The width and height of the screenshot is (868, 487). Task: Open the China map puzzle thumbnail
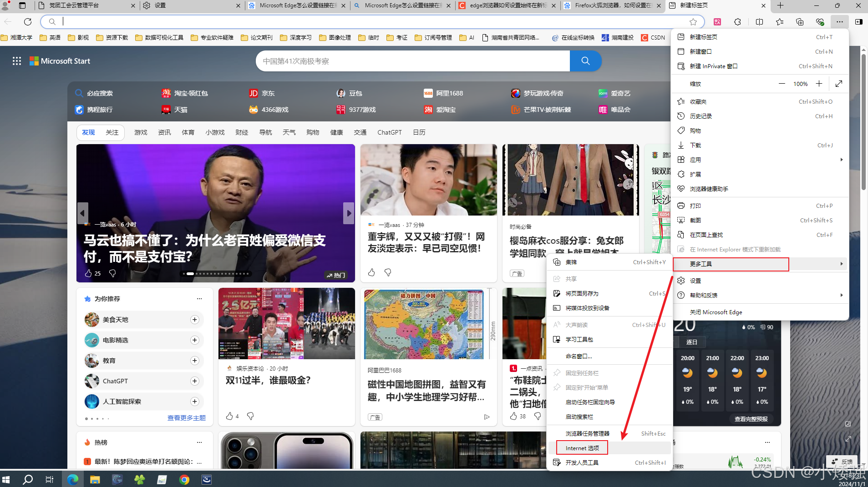coord(428,324)
